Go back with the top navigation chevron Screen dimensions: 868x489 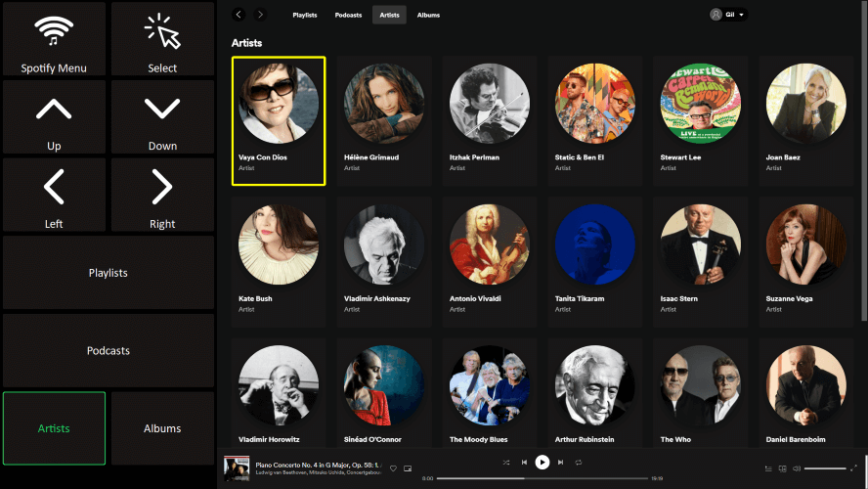pos(239,15)
